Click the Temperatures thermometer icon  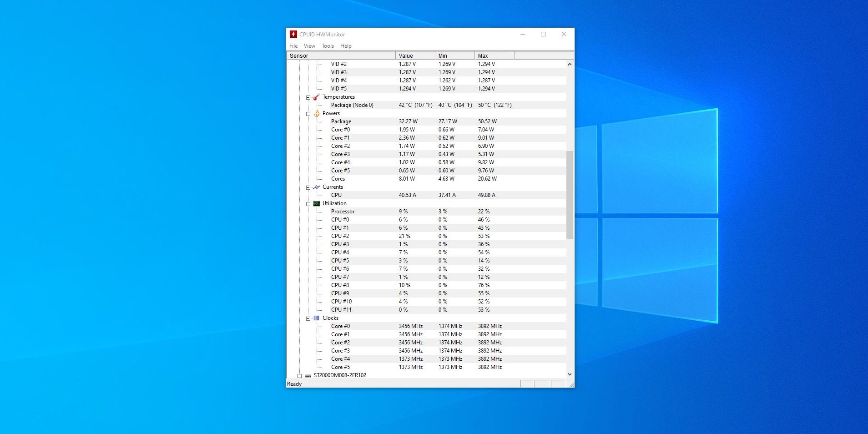click(x=317, y=97)
